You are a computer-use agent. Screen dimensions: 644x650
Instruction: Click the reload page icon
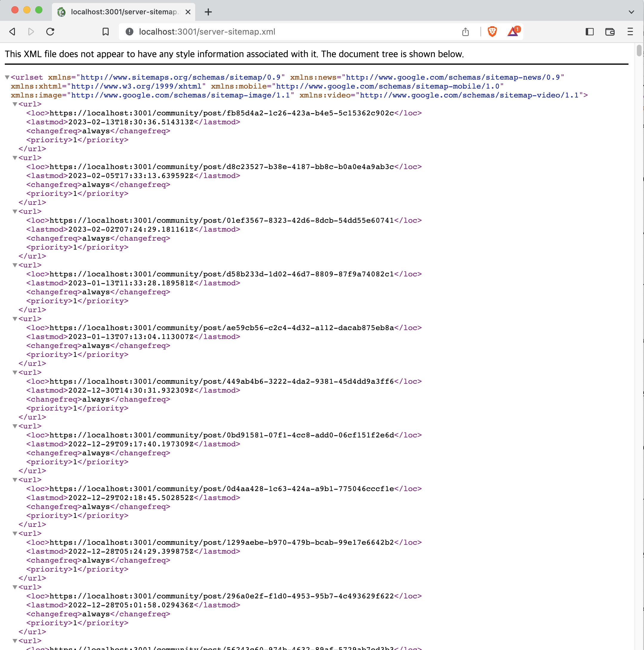(x=50, y=32)
